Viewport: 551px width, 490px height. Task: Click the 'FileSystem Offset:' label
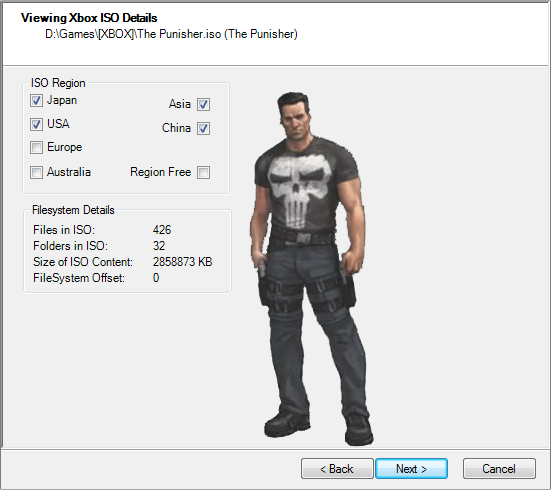[79, 278]
